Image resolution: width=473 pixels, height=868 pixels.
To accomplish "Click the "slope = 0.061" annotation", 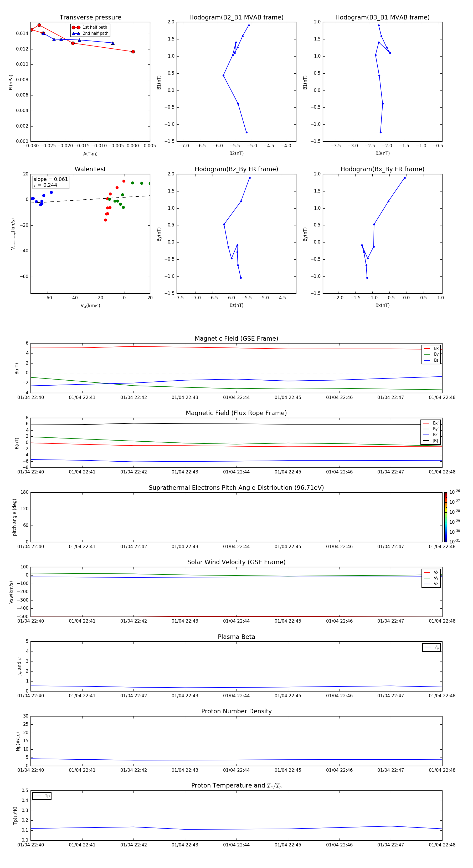I will (50, 179).
